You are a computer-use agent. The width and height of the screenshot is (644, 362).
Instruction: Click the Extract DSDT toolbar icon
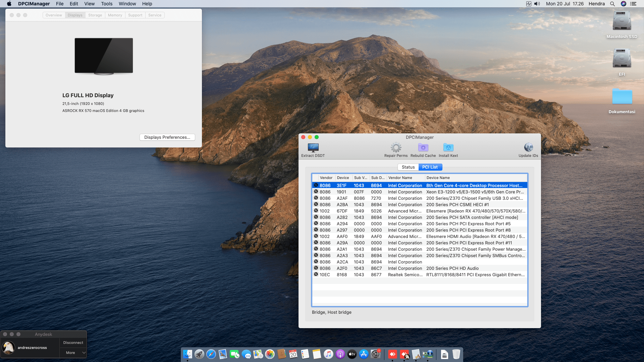point(313,147)
